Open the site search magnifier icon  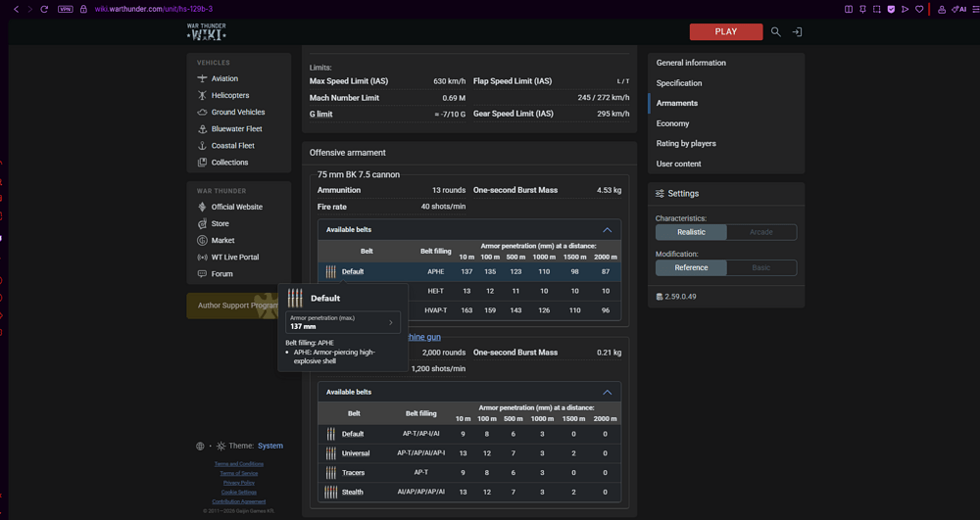[775, 32]
